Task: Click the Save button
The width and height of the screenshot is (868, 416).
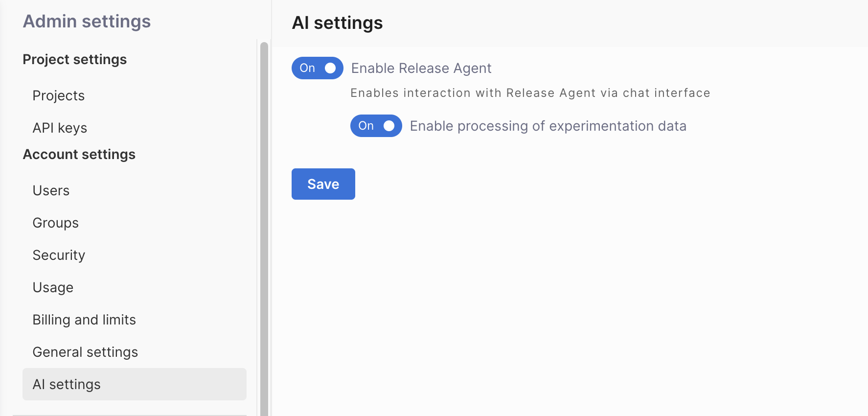Action: click(323, 184)
